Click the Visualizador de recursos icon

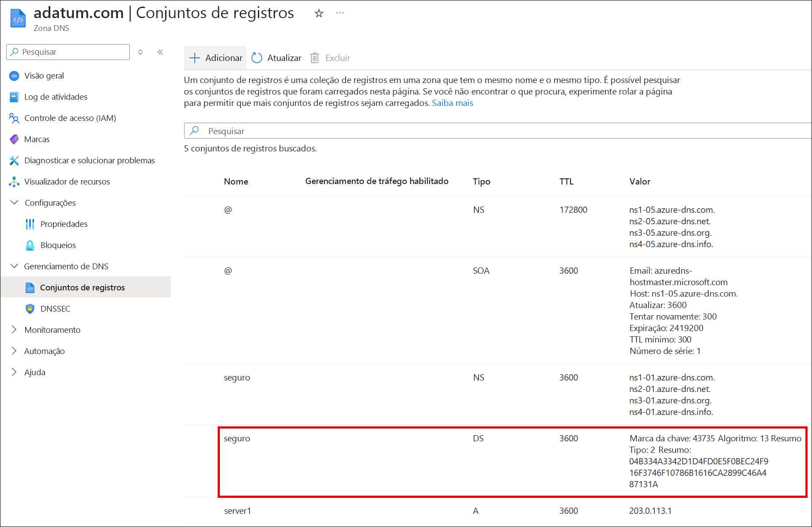coord(14,182)
